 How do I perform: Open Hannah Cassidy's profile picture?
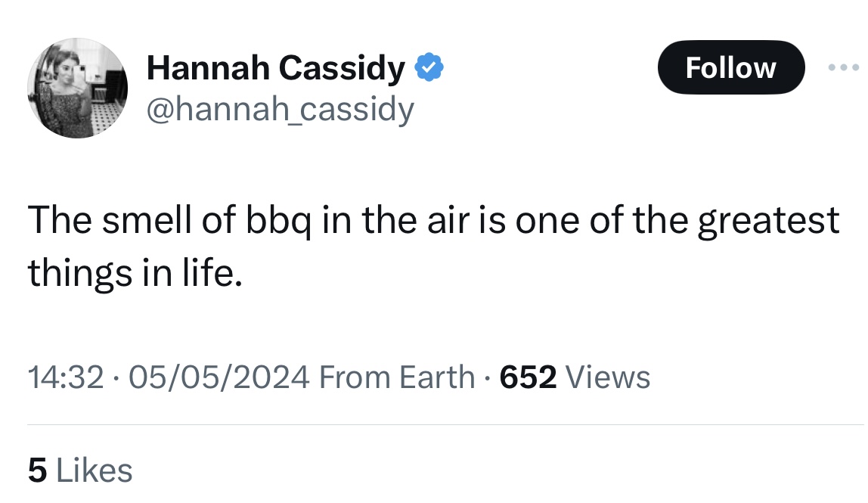(x=77, y=88)
